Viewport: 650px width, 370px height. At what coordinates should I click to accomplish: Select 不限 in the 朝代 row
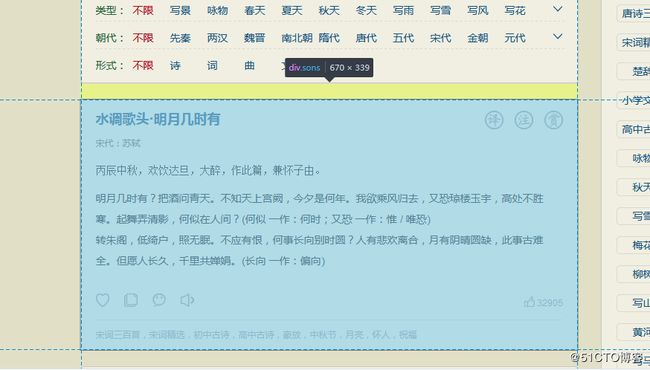143,38
